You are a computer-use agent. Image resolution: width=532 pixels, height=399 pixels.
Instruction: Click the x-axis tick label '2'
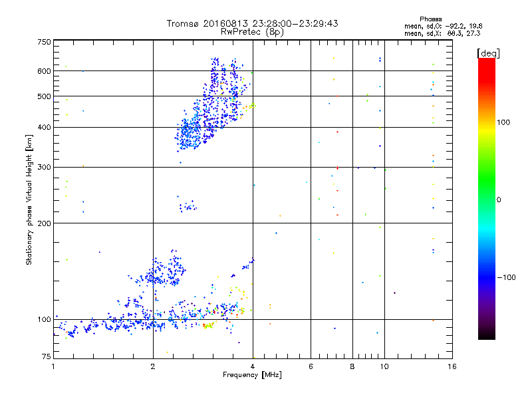[x=153, y=366]
